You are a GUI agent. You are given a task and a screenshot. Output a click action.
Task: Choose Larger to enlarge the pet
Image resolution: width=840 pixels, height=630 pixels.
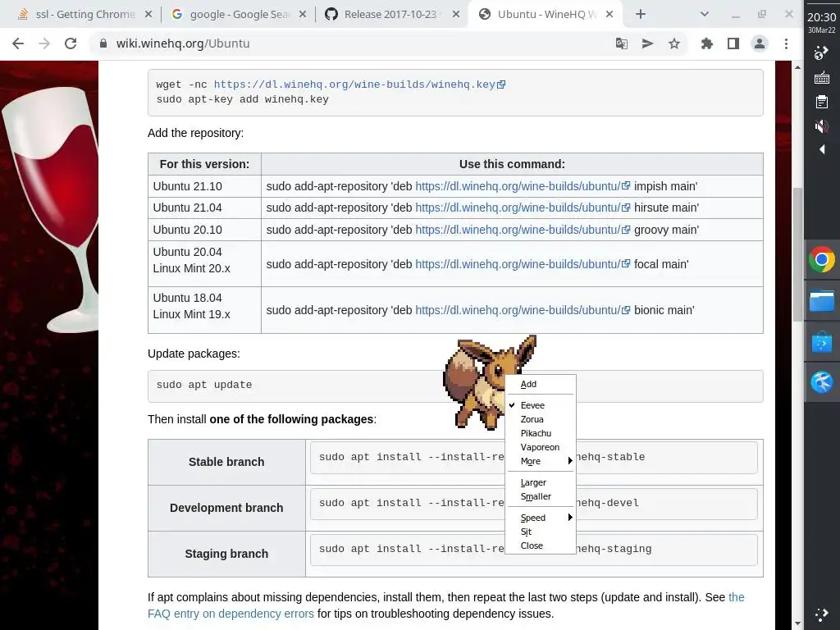(540, 482)
